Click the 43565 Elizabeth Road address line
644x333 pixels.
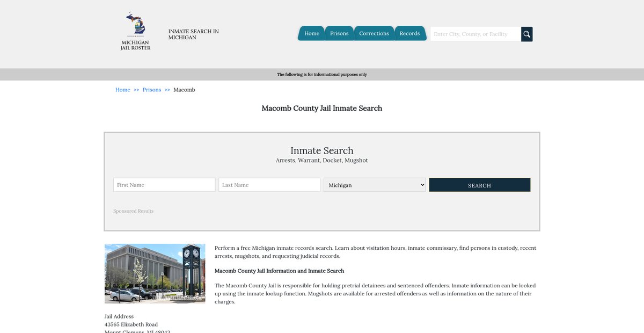coord(131,324)
